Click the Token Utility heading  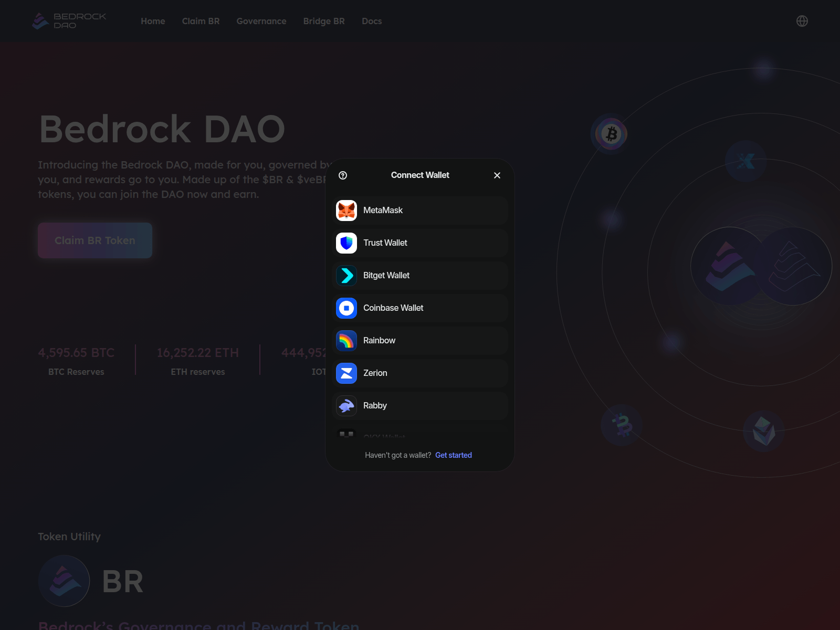tap(69, 537)
